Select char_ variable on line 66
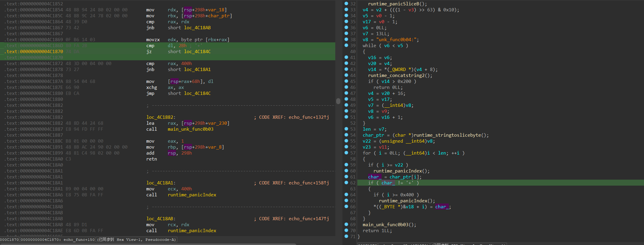644x245 pixels. coord(442,207)
